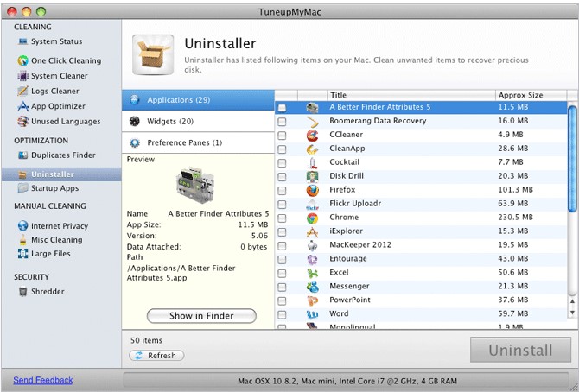The height and width of the screenshot is (392, 579).
Task: Click the Uninstaller cardboard box icon
Action: coord(153,55)
